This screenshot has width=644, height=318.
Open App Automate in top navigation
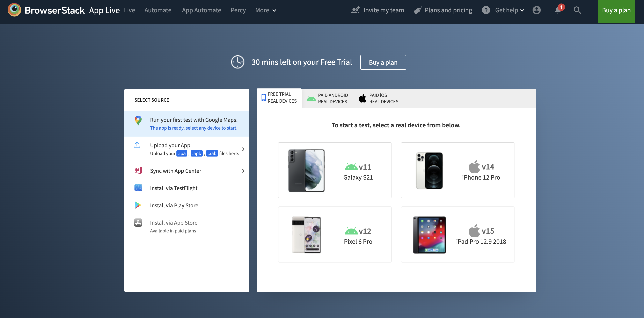tap(201, 10)
